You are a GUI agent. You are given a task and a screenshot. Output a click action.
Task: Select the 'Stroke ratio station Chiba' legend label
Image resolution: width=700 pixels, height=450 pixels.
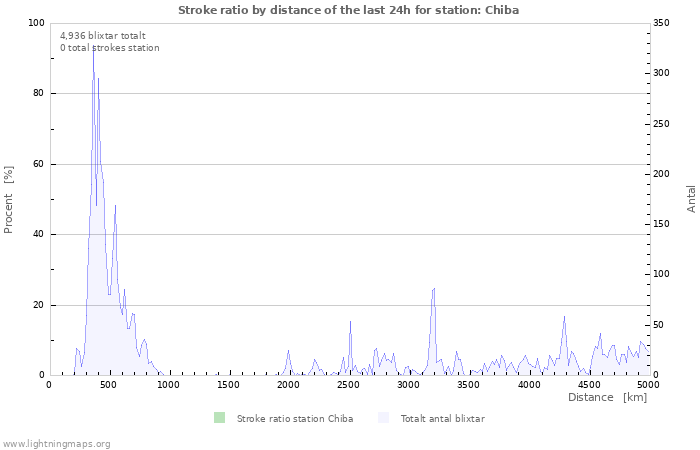pos(294,419)
